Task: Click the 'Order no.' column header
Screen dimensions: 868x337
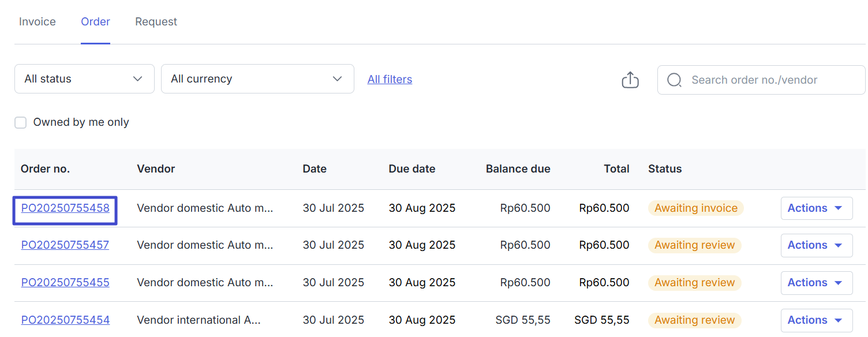Action: pyautogui.click(x=45, y=169)
